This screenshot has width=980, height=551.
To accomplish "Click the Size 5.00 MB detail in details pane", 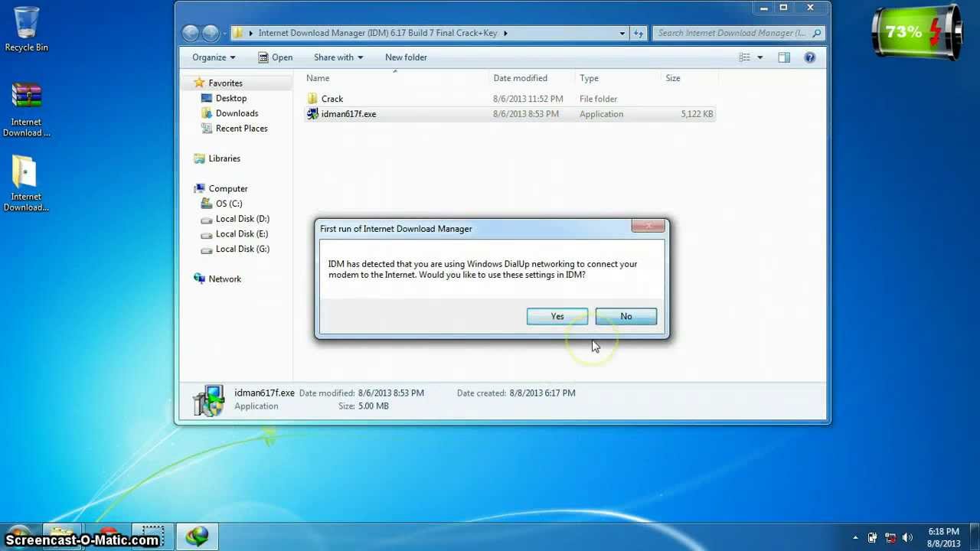I will click(364, 406).
